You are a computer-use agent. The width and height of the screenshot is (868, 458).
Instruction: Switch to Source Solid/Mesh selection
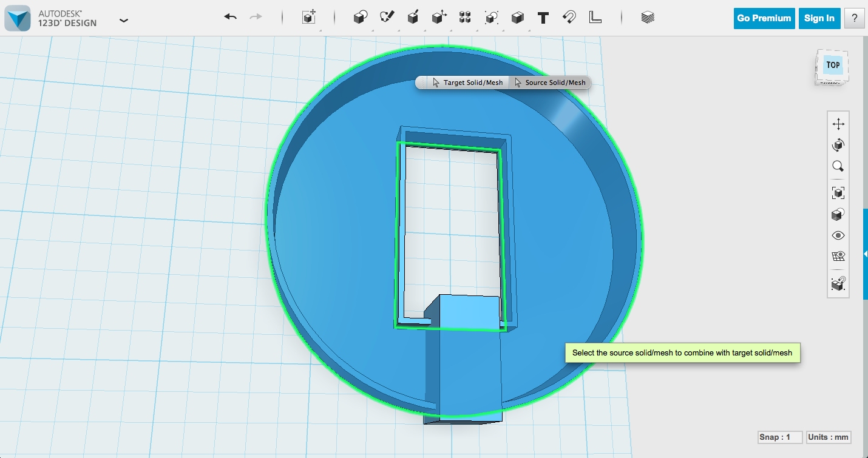point(549,83)
